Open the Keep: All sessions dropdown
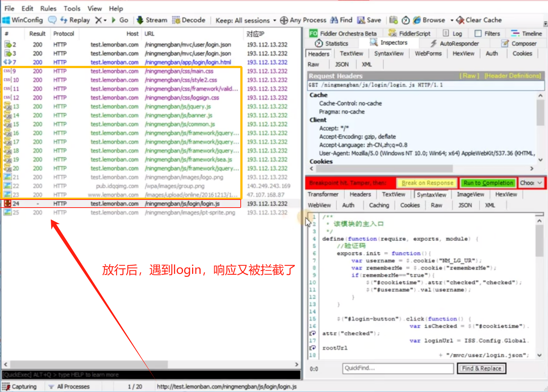Screen dimensions: 548x392 [245, 20]
